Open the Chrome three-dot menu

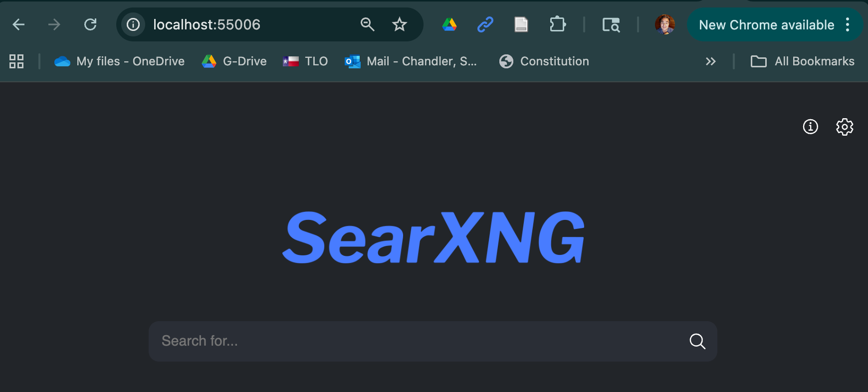(848, 24)
